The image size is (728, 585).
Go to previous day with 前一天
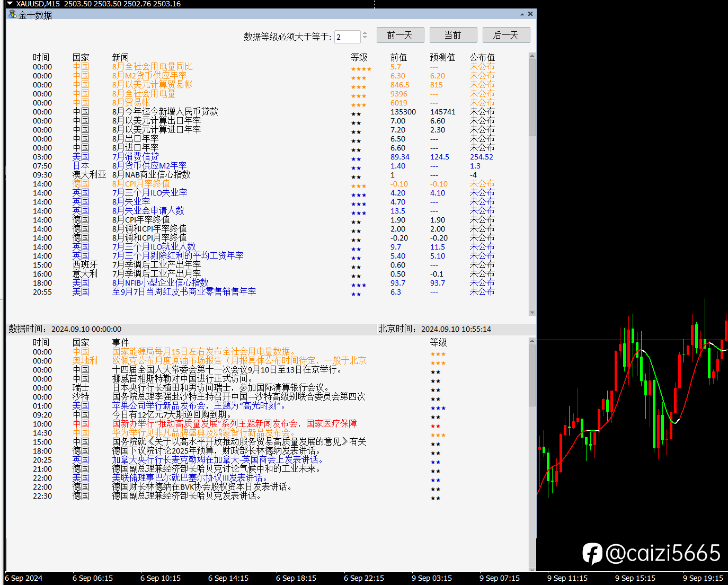click(401, 35)
